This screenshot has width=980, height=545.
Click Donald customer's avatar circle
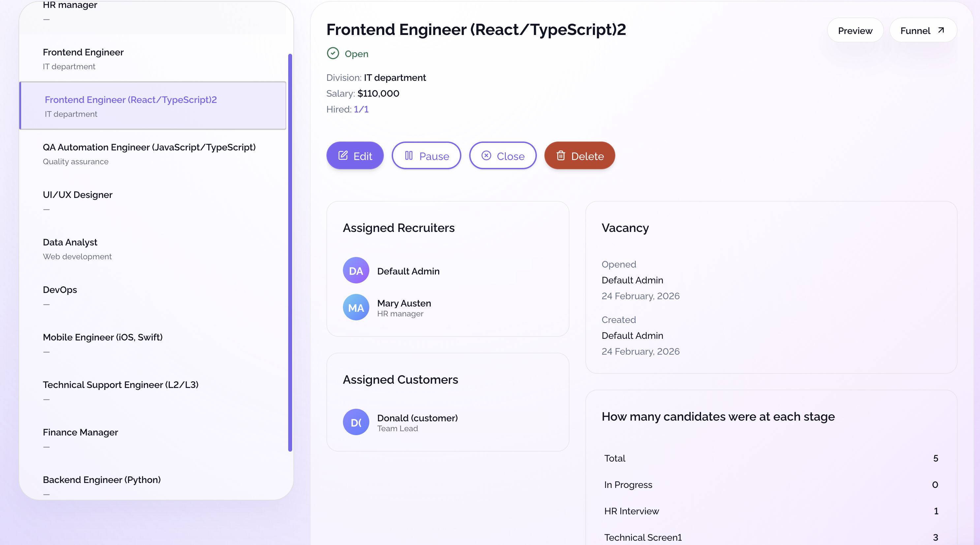point(356,422)
